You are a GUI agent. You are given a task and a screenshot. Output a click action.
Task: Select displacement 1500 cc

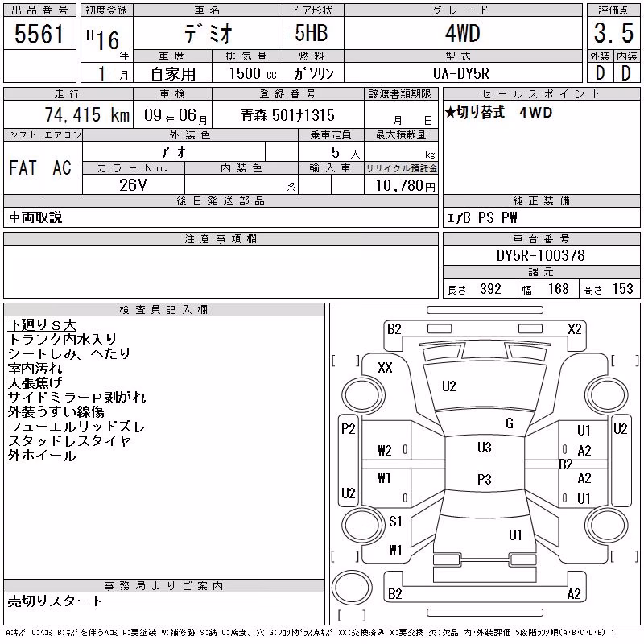coord(253,73)
